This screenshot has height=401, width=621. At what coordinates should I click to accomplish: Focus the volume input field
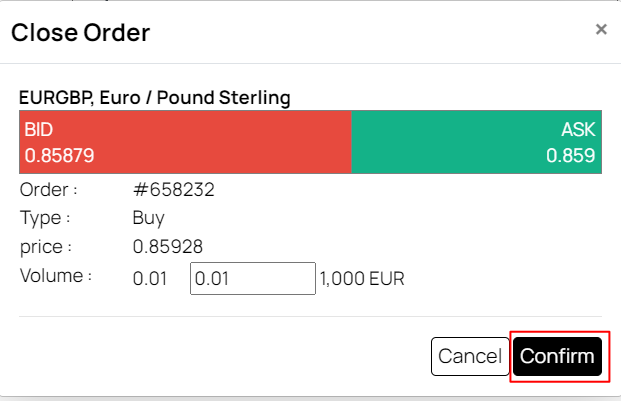point(253,279)
